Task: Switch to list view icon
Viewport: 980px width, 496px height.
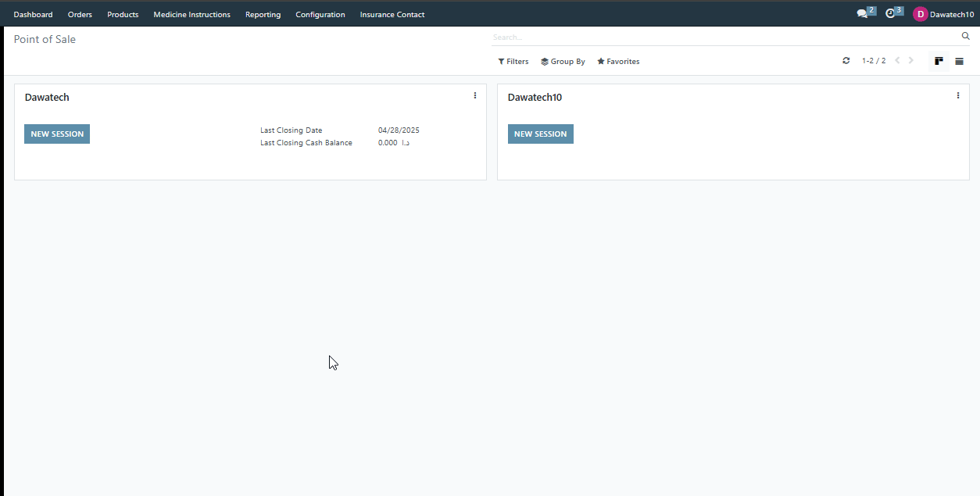Action: 959,61
